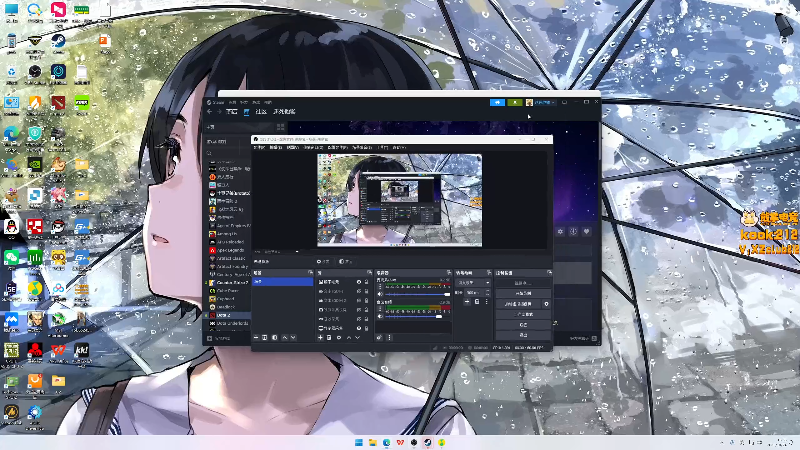Open three-dot options for second audio channel
Screen dimensions: 800x450
click(380, 309)
